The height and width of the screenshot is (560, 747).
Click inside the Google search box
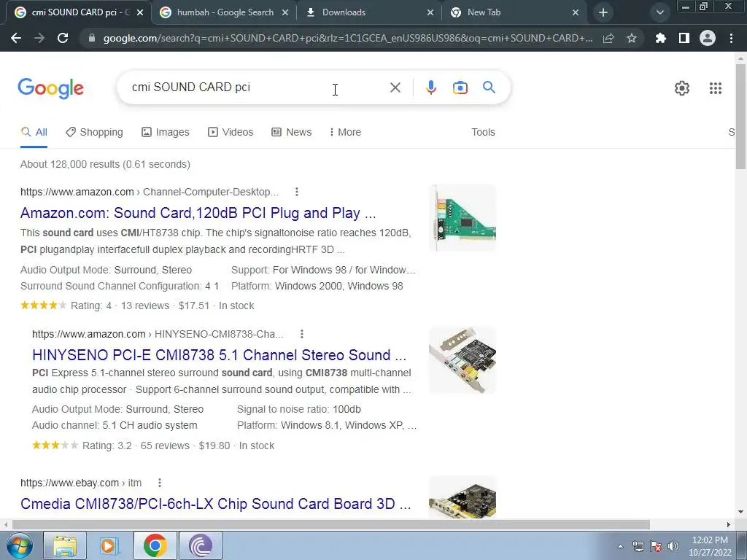click(x=258, y=87)
